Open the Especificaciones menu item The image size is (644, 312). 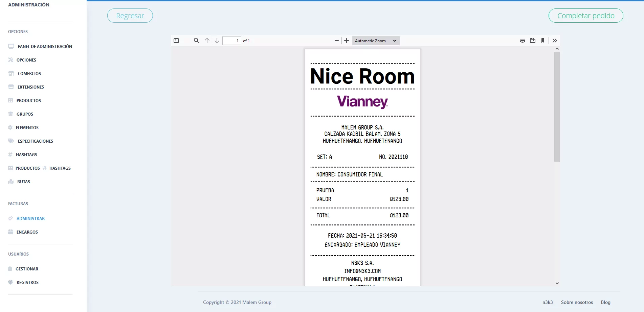pyautogui.click(x=36, y=141)
